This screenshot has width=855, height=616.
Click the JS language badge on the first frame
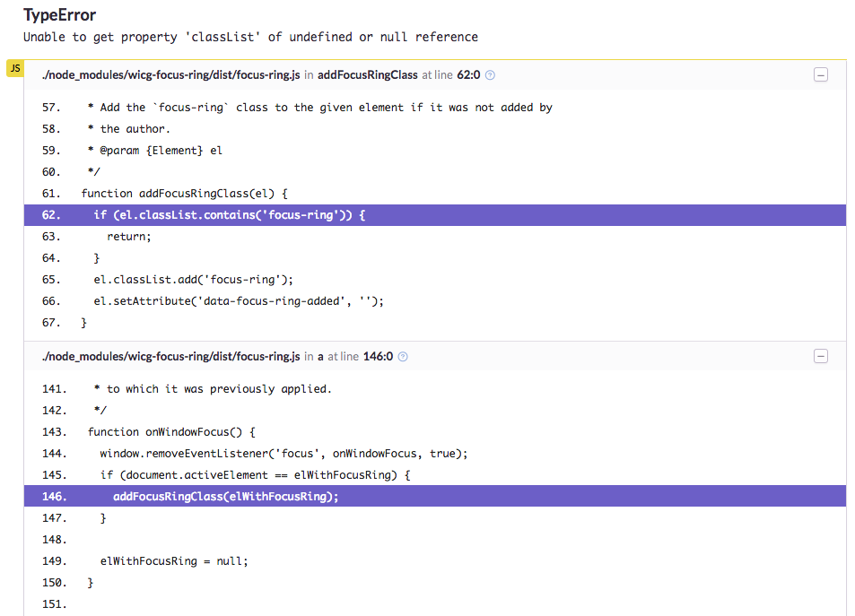point(14,67)
